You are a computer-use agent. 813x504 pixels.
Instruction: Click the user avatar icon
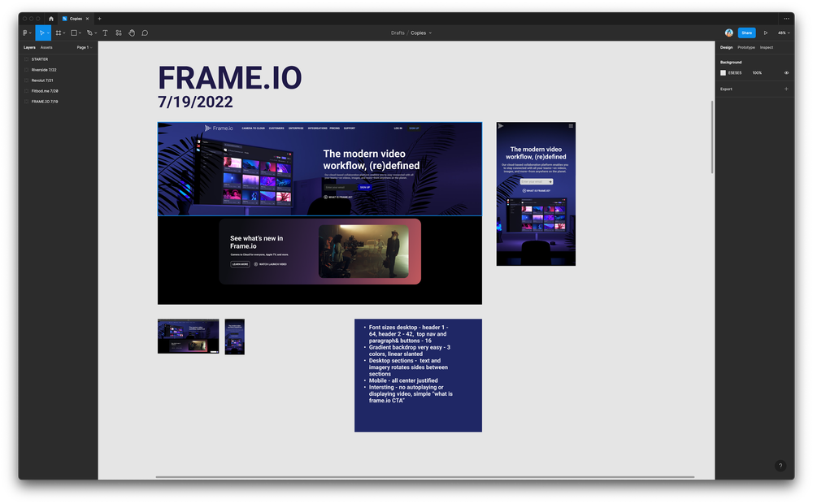[729, 33]
